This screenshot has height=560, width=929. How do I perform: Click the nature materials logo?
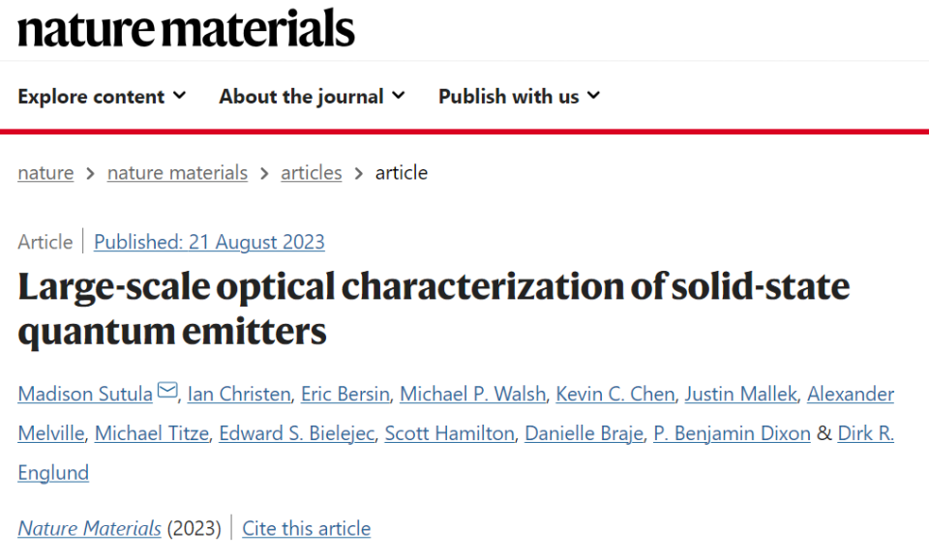point(186,28)
